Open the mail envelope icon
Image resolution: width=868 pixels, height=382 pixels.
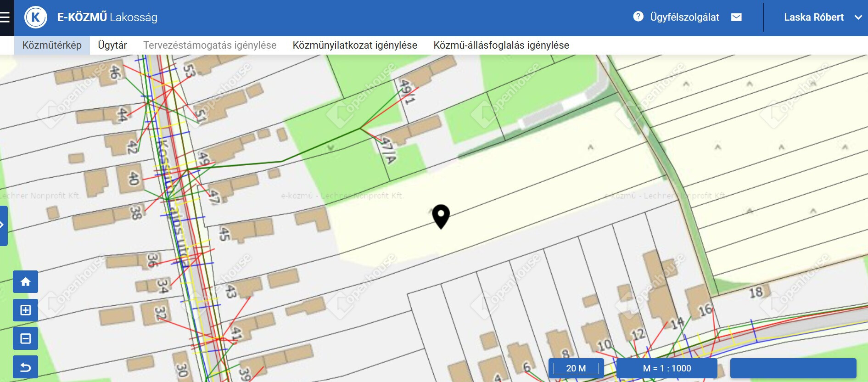736,17
